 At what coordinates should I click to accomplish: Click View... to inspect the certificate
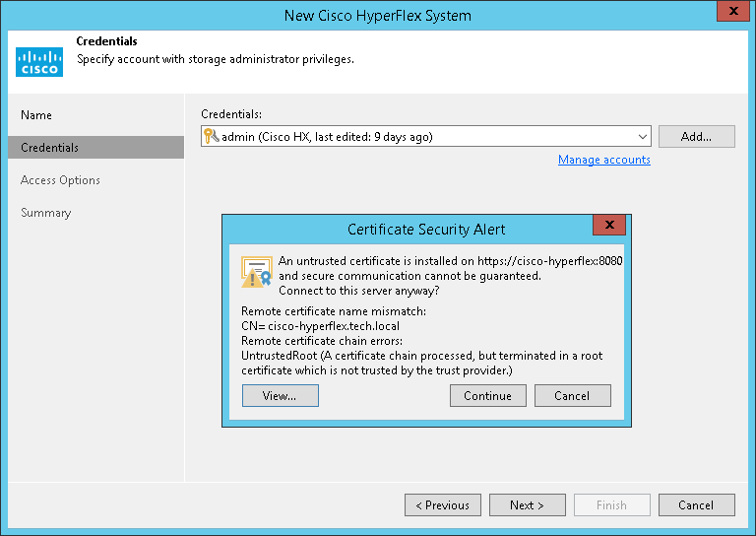[x=281, y=396]
